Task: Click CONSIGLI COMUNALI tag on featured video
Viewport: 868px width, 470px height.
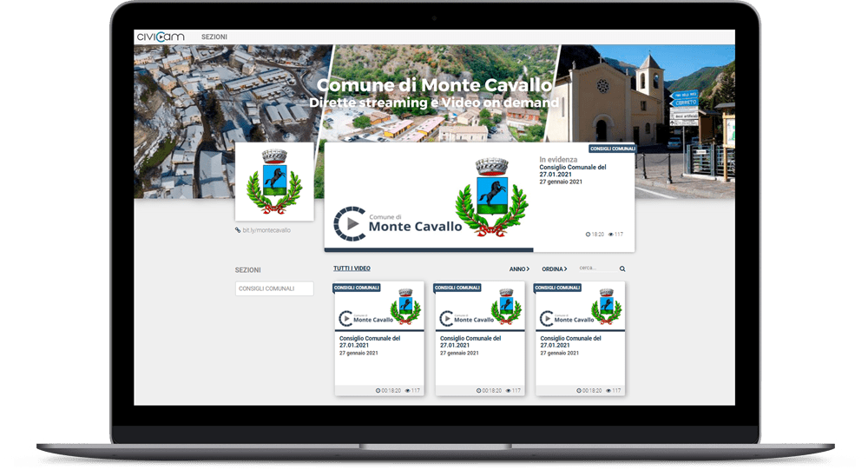Action: coord(612,149)
